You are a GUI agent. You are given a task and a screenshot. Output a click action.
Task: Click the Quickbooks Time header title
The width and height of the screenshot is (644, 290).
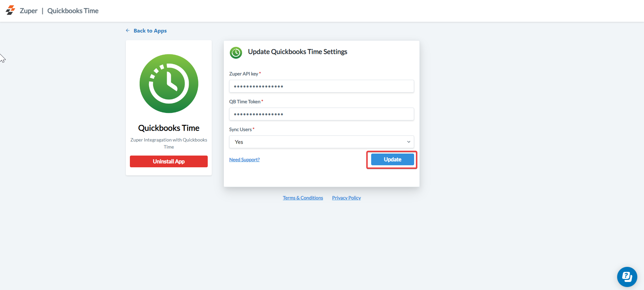pos(73,11)
